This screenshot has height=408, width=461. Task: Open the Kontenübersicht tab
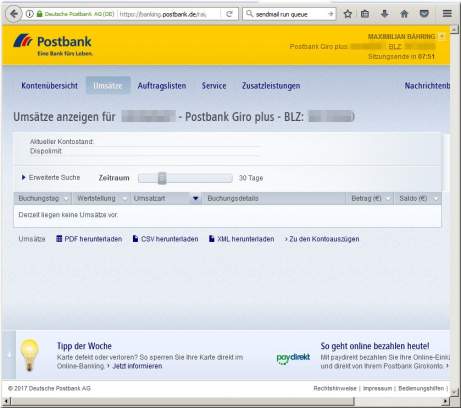click(49, 86)
